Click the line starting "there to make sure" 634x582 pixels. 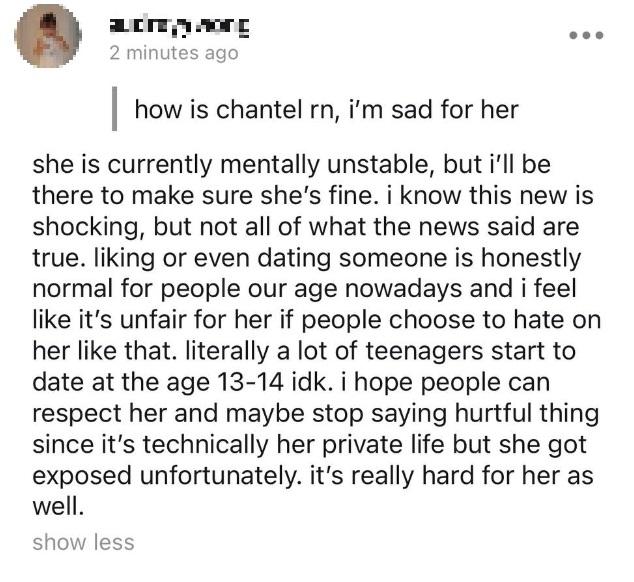point(290,192)
